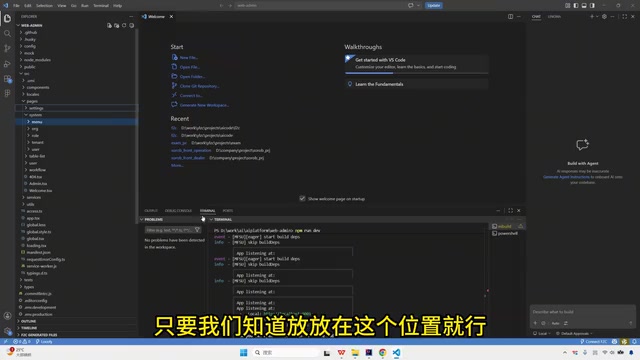
Task: Start a new chat with the plus icon
Action: (x=591, y=17)
